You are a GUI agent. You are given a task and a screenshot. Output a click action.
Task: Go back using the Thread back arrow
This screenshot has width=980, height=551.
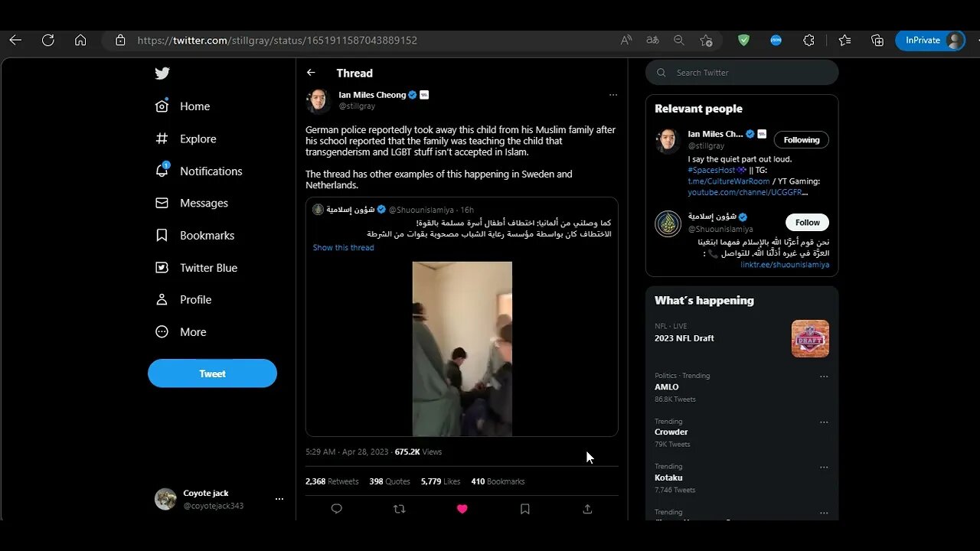tap(311, 73)
